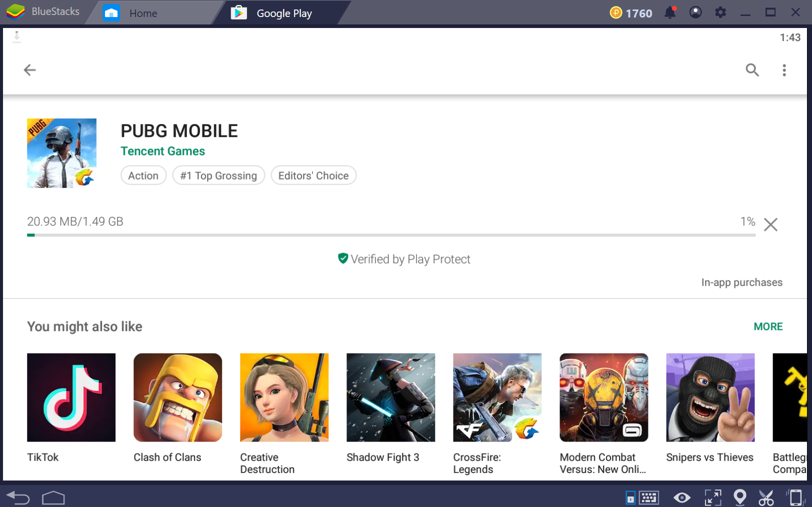The width and height of the screenshot is (812, 507).
Task: Toggle the eye overlay icon
Action: (682, 497)
